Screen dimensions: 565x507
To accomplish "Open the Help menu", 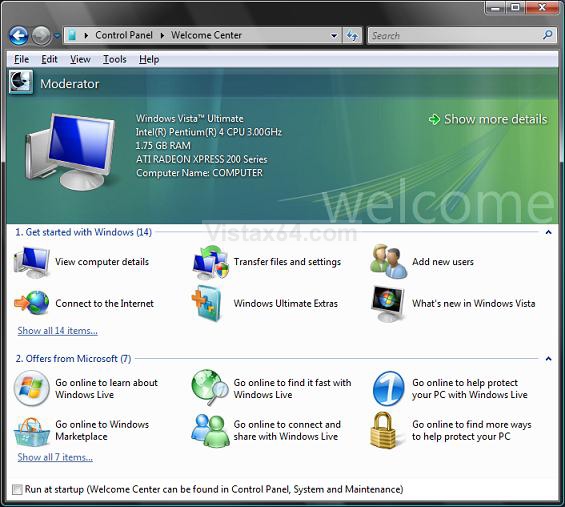I will tap(149, 59).
